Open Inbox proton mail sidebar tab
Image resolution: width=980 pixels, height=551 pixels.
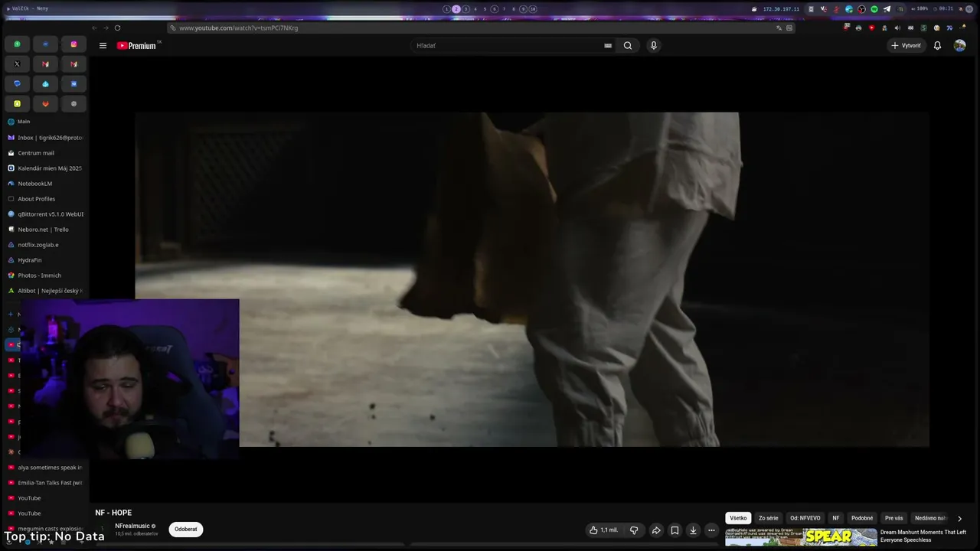point(45,138)
